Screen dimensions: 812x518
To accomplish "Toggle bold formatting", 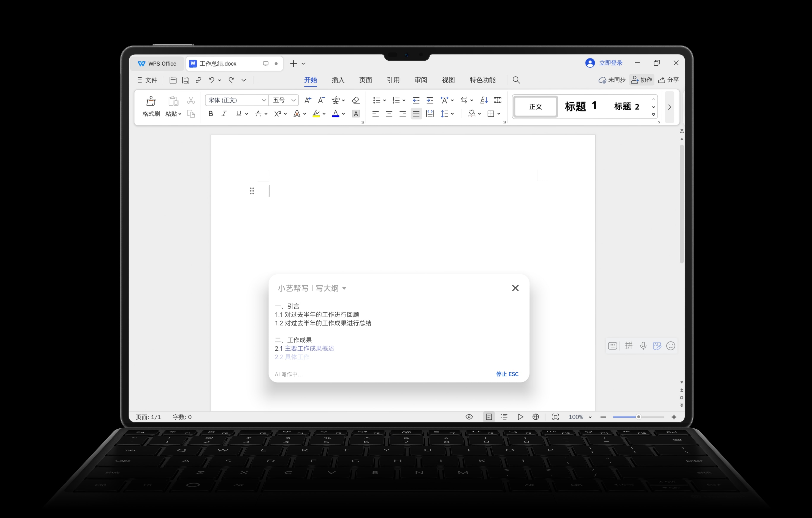I will (211, 114).
